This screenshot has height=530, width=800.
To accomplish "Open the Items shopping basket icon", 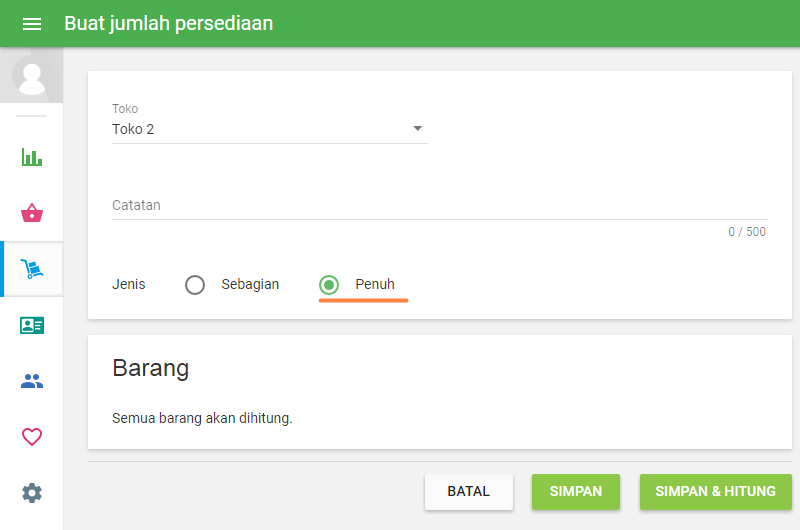I will pos(32,213).
